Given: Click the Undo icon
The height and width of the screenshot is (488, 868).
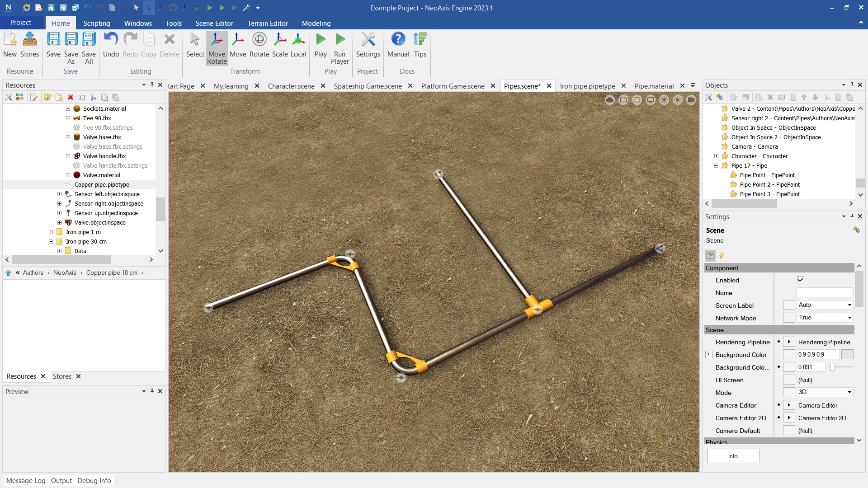Looking at the screenshot, I should 111,45.
